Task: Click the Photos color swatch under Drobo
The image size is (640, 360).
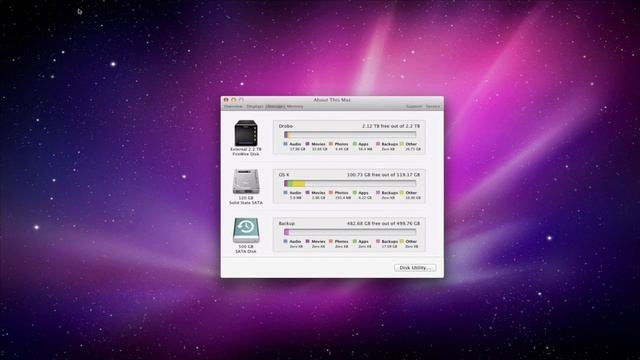Action: click(331, 144)
